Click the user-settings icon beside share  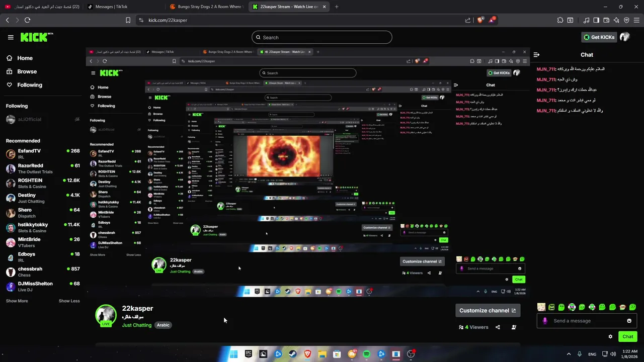[x=514, y=327]
